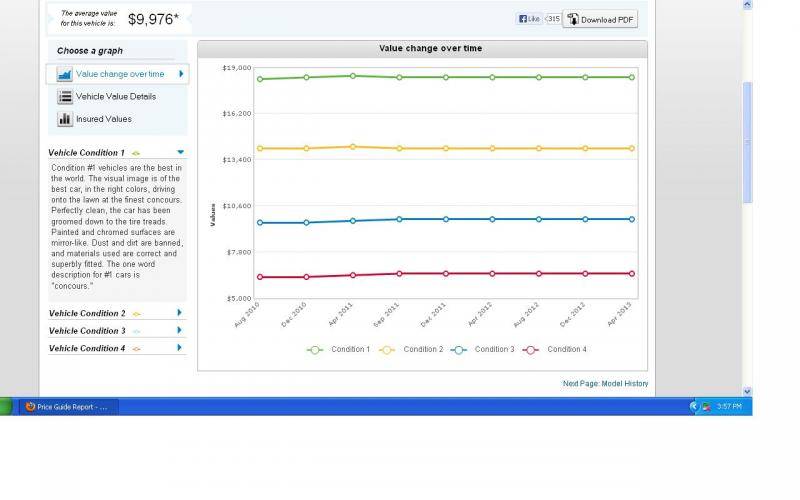Viewport: 800px width, 500px height.
Task: Expand the Vehicle Condition 4 section
Action: pyautogui.click(x=180, y=348)
